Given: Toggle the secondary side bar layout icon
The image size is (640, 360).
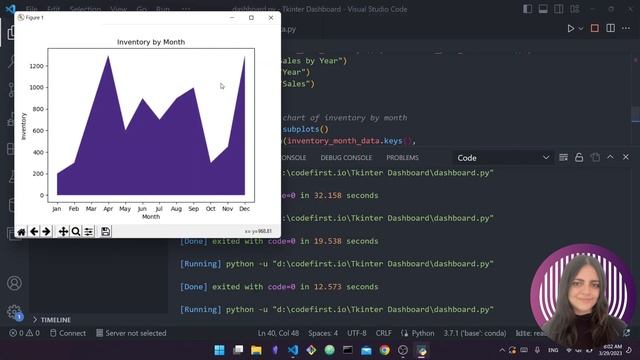Looking at the screenshot, I should [x=558, y=9].
